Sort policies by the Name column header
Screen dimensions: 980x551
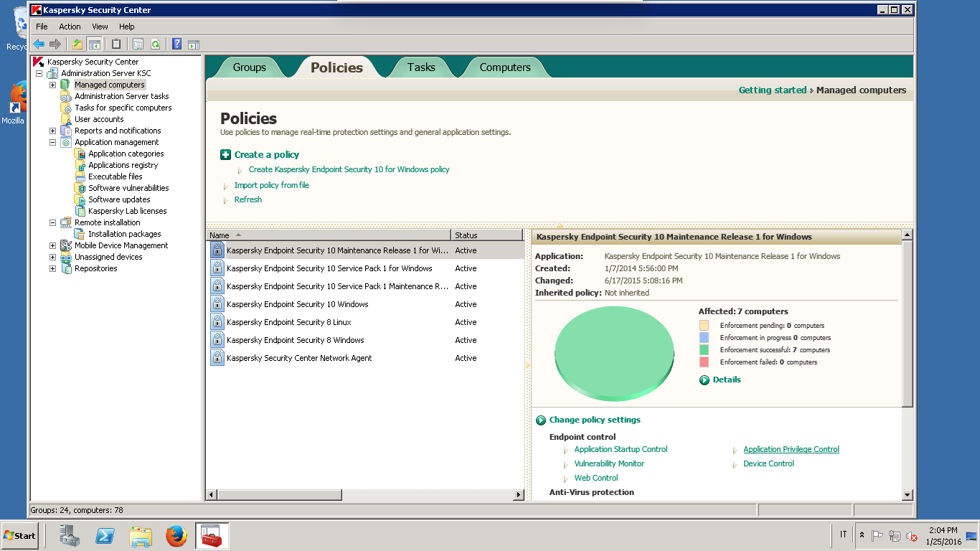329,235
